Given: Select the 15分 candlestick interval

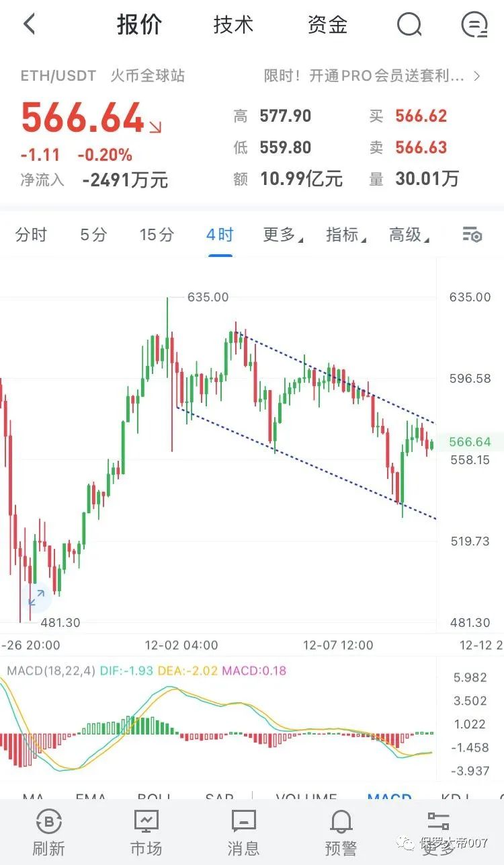Looking at the screenshot, I should 156,235.
